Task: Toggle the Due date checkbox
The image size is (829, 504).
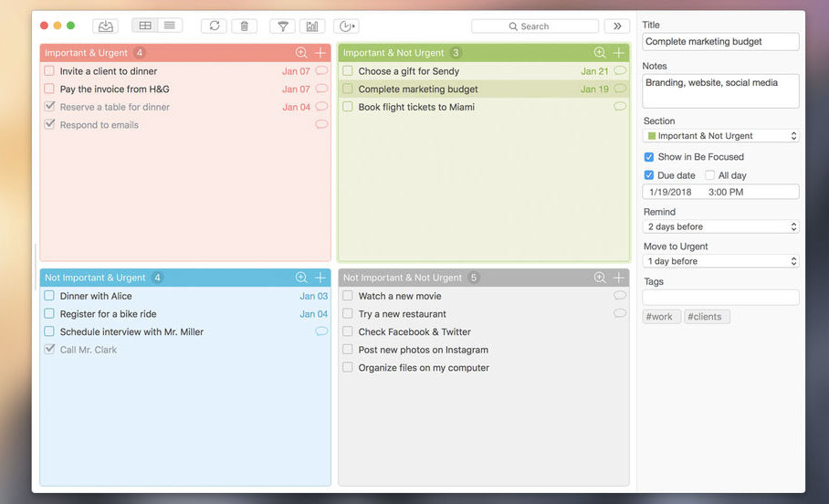Action: 649,175
